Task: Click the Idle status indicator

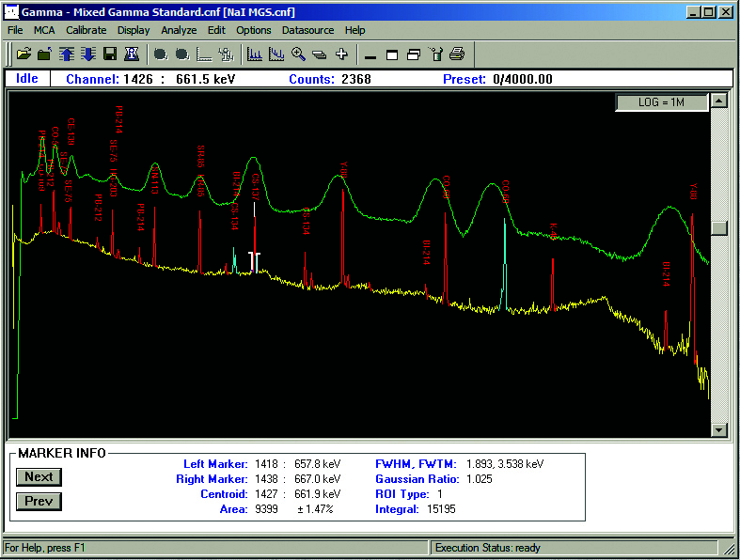Action: pyautogui.click(x=27, y=78)
